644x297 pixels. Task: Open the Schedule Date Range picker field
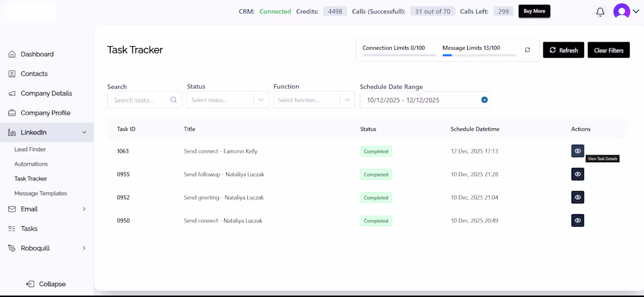click(x=425, y=100)
